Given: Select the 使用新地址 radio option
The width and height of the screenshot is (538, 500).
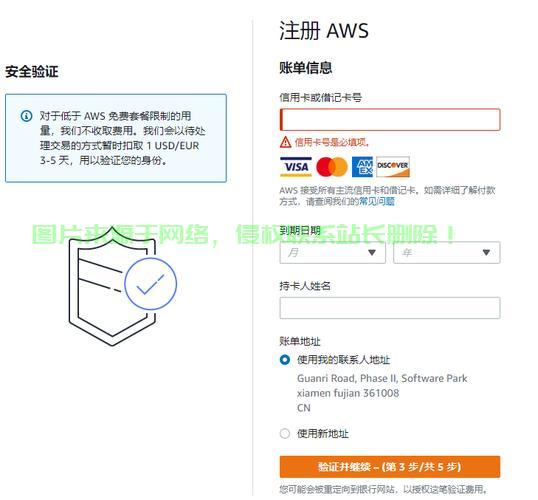Looking at the screenshot, I should tap(285, 433).
